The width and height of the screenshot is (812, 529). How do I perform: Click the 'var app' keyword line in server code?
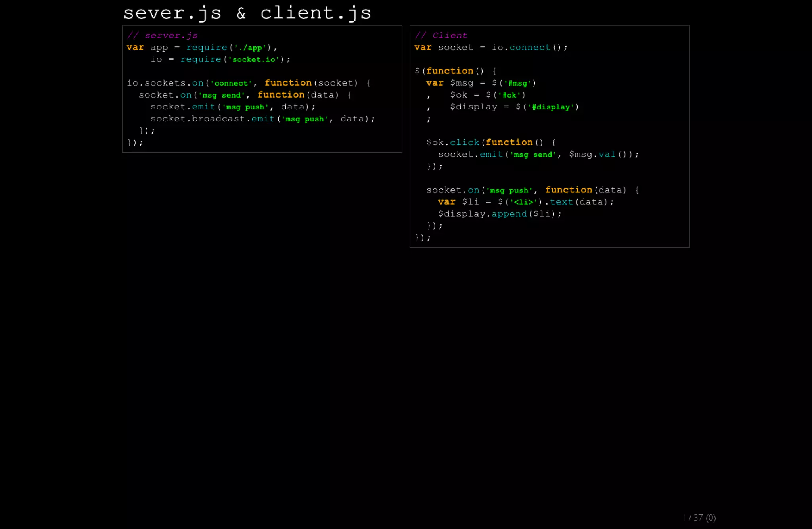(x=135, y=48)
